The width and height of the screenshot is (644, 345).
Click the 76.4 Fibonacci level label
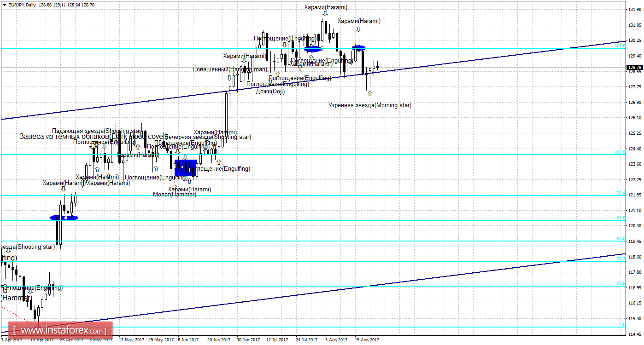(621, 193)
